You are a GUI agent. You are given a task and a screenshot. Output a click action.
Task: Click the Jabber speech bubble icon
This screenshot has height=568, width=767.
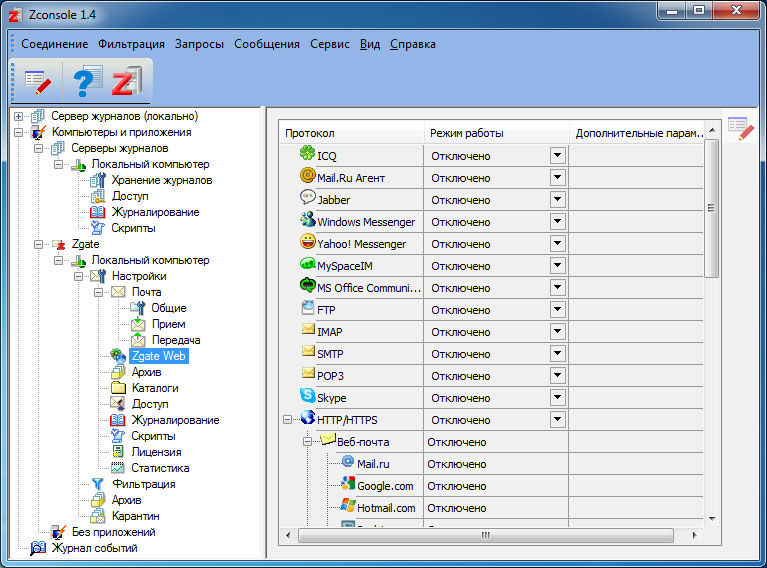point(307,197)
